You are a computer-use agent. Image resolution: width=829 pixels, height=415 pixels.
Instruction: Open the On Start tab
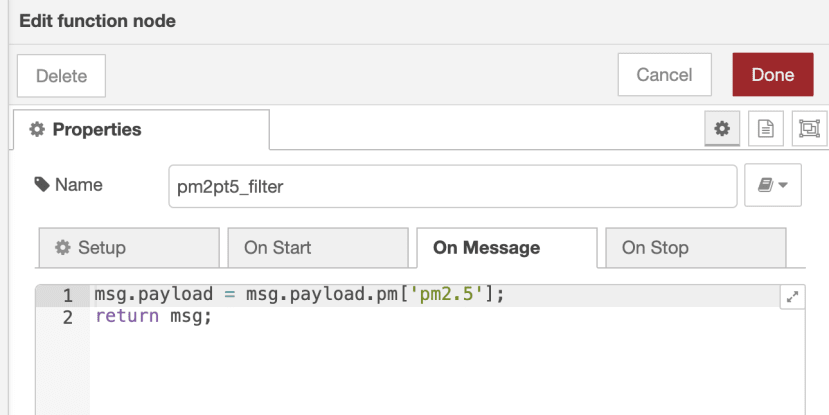click(x=318, y=247)
